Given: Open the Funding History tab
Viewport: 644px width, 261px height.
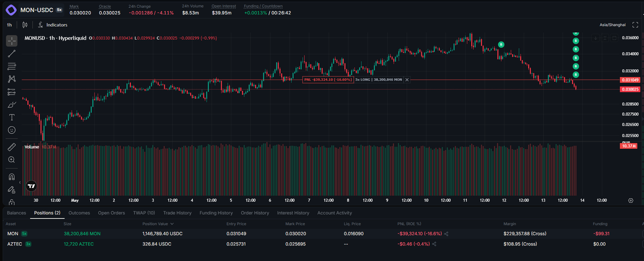Looking at the screenshot, I should tap(216, 213).
